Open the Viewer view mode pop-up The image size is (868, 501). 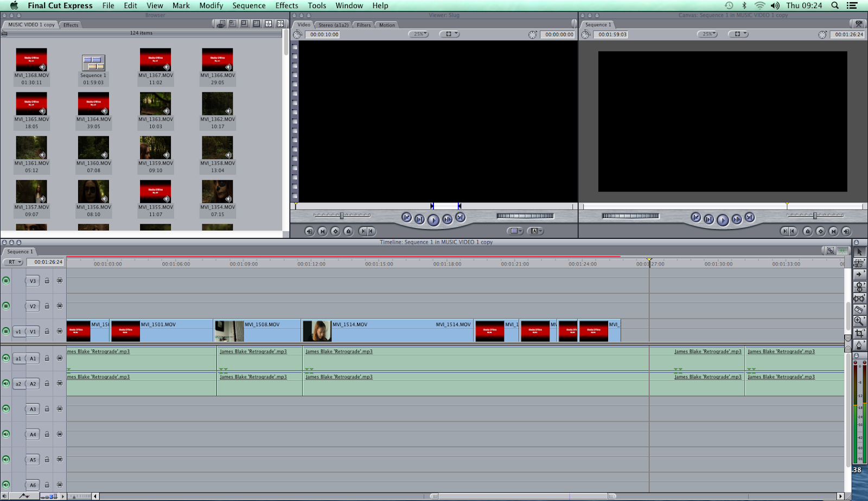pyautogui.click(x=449, y=34)
